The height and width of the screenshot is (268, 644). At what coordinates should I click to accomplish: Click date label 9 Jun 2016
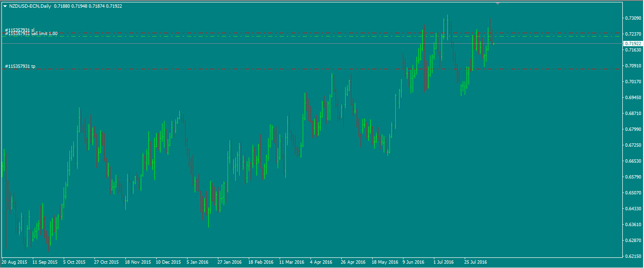pos(414,262)
